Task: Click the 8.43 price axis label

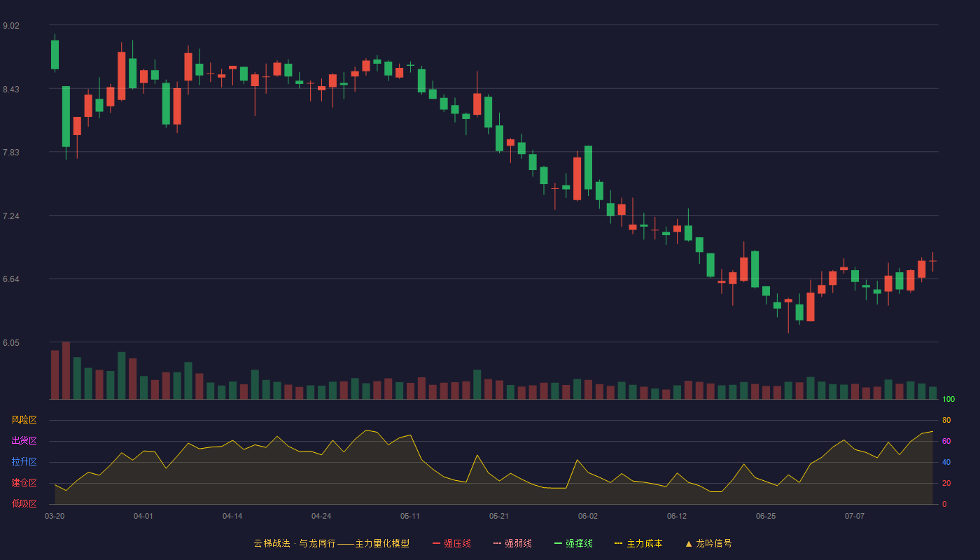Action: click(x=11, y=90)
